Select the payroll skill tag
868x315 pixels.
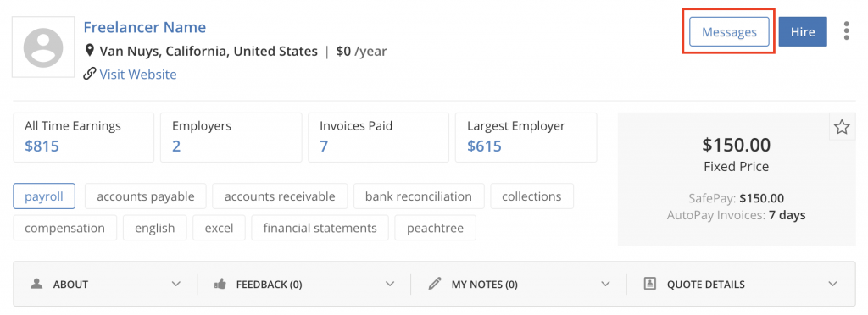tap(44, 196)
